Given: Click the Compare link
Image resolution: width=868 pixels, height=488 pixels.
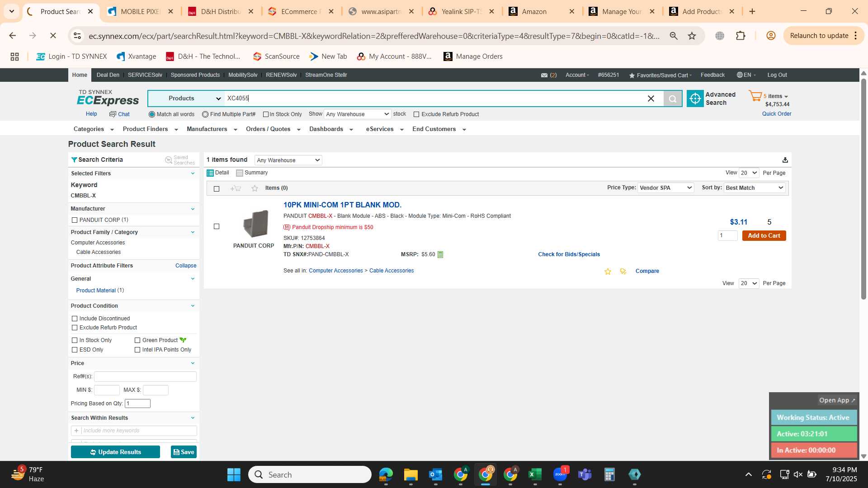Looking at the screenshot, I should point(647,272).
